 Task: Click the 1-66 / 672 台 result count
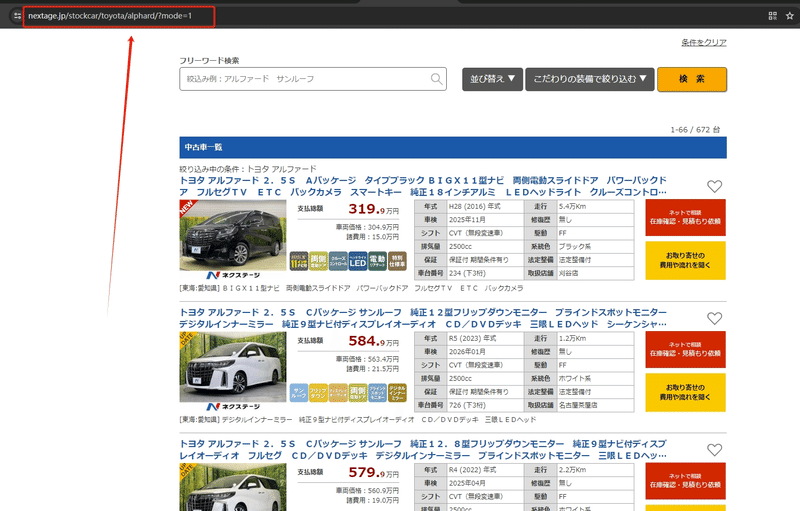point(695,130)
